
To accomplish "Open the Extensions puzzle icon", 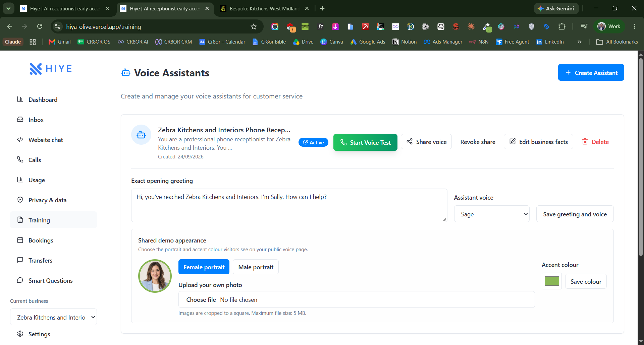I will click(562, 26).
